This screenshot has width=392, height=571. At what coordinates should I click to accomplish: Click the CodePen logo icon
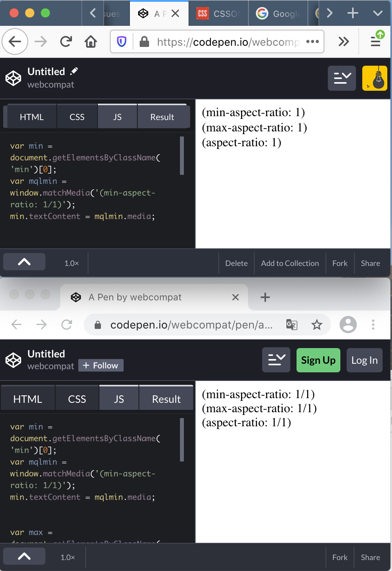[13, 78]
